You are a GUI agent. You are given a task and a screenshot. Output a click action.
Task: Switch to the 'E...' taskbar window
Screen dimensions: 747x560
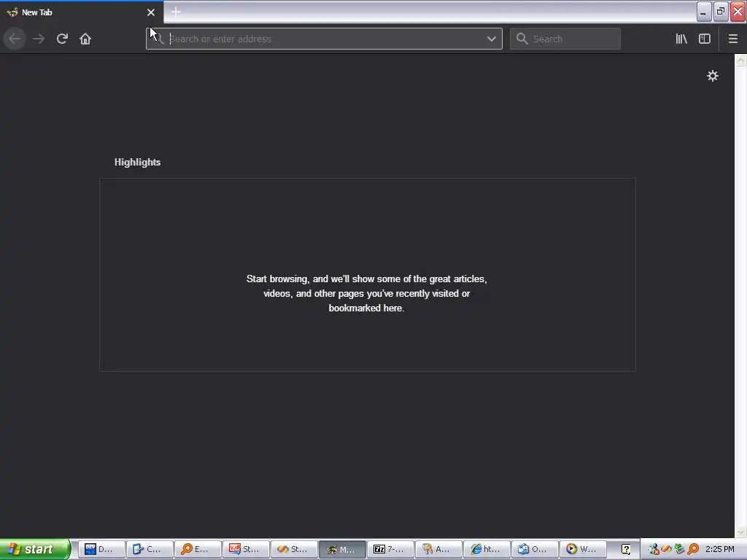tap(198, 549)
